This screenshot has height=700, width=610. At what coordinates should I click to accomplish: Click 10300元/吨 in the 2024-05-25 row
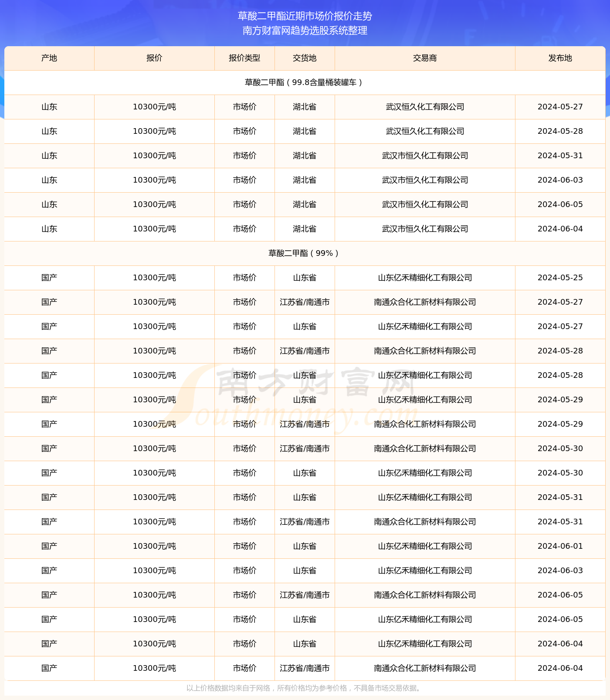tap(154, 278)
